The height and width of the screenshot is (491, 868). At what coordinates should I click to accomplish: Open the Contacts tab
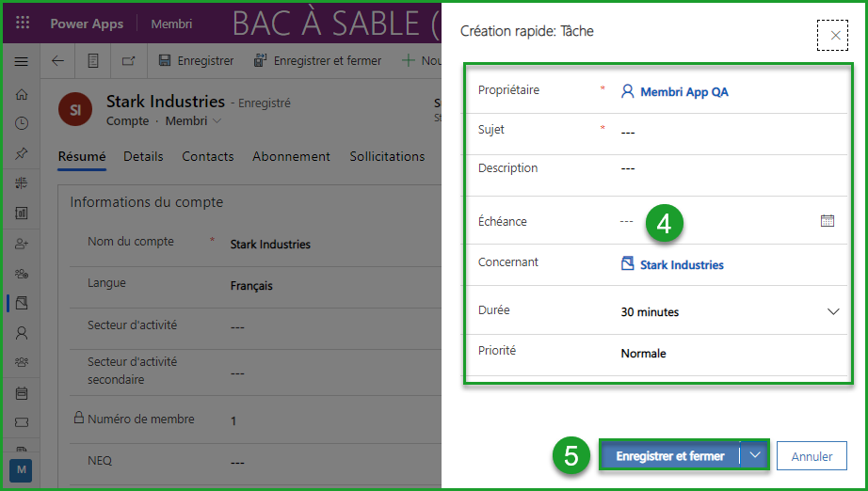[x=207, y=156]
